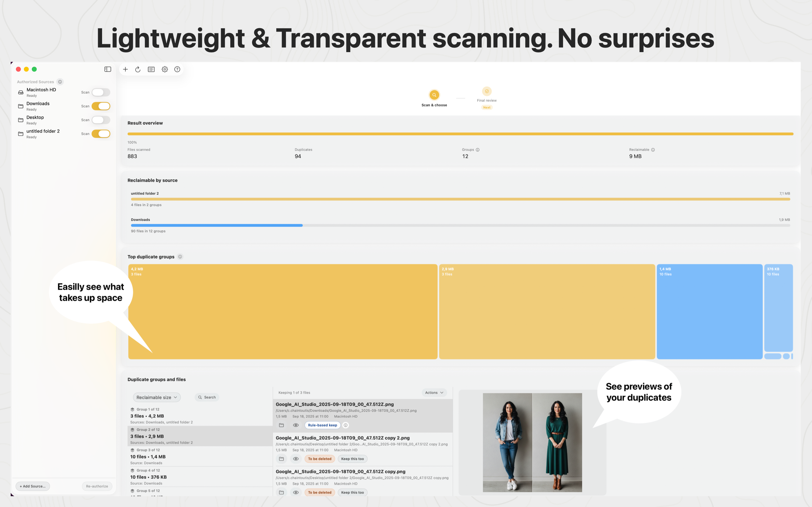Open settings gear in toolbar
Viewport: 812px width, 507px height.
coord(165,69)
